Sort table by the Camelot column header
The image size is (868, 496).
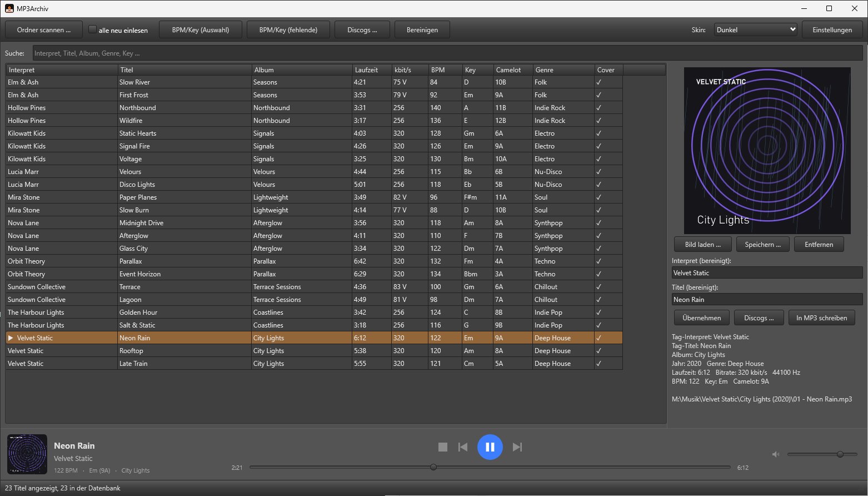(x=513, y=70)
